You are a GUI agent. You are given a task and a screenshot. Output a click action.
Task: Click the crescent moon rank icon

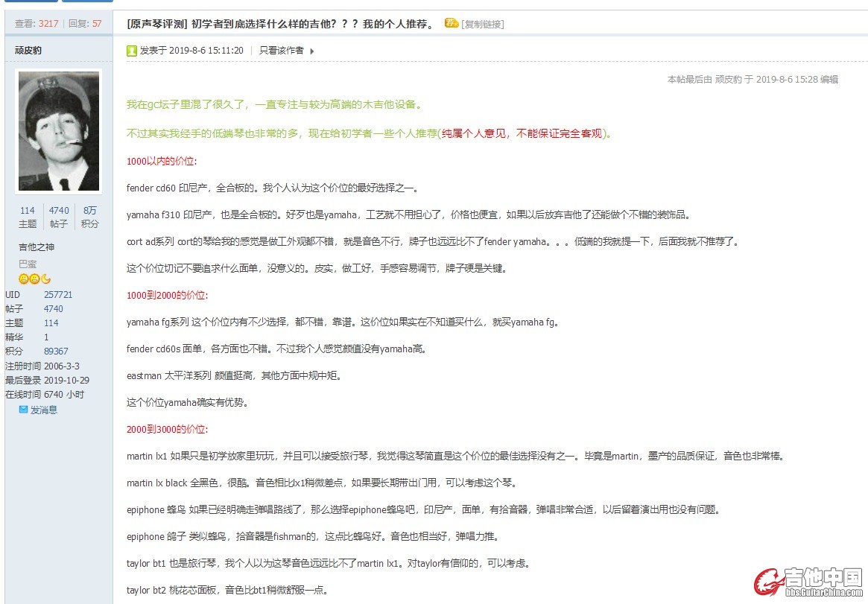(46, 279)
